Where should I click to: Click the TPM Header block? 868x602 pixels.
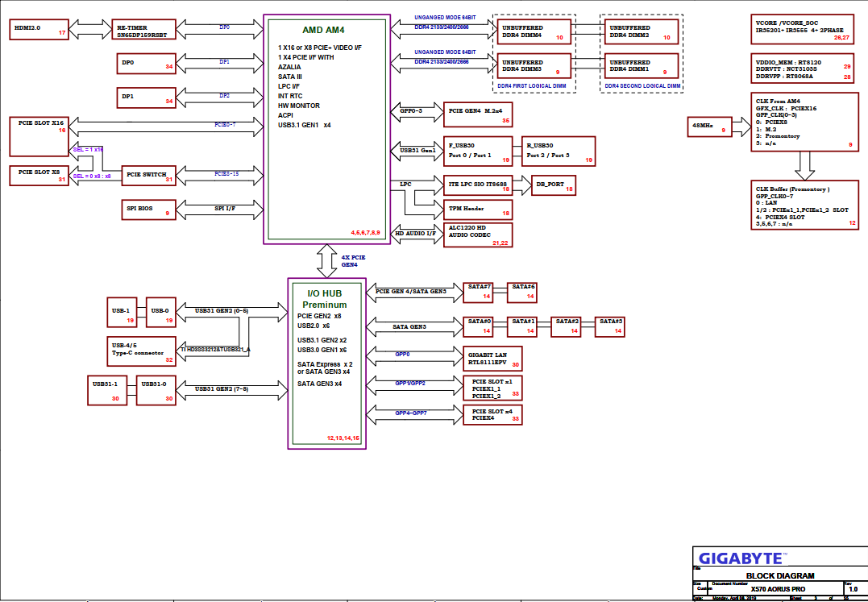[x=478, y=210]
